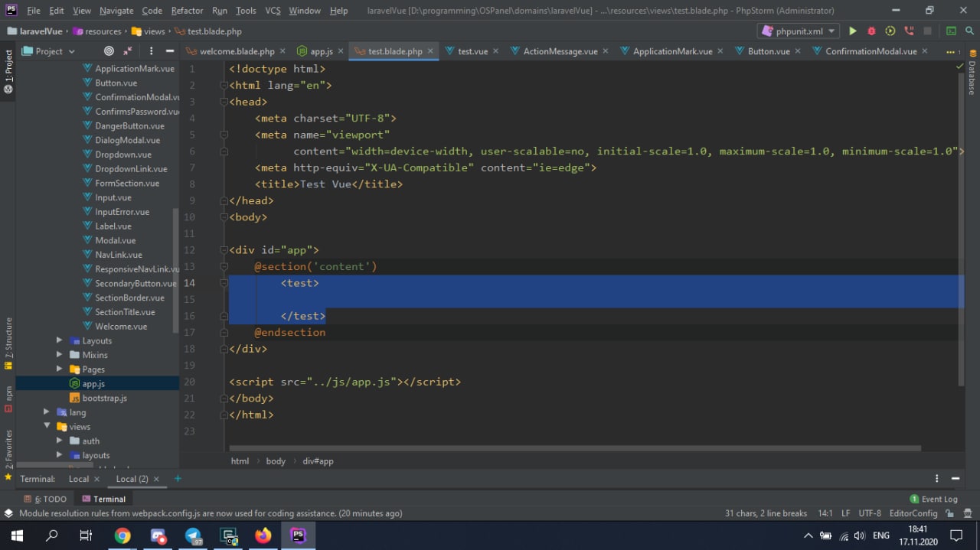Image resolution: width=980 pixels, height=550 pixels.
Task: Open Terminal panel settings gear
Action: tap(936, 479)
